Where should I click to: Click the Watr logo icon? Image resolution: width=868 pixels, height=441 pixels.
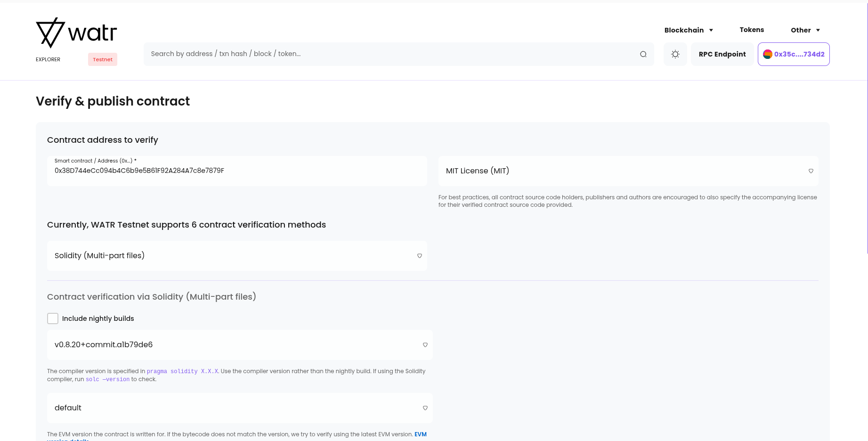(x=50, y=33)
